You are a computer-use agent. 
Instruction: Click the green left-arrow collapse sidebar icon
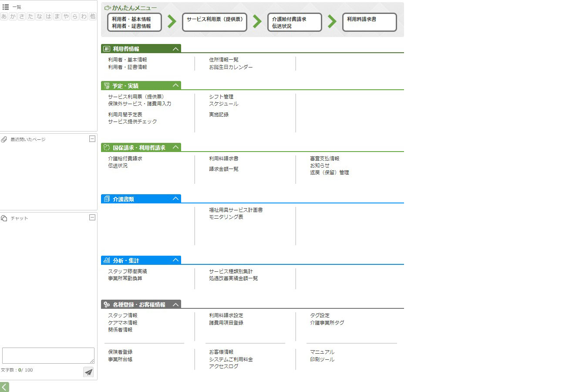point(4,387)
